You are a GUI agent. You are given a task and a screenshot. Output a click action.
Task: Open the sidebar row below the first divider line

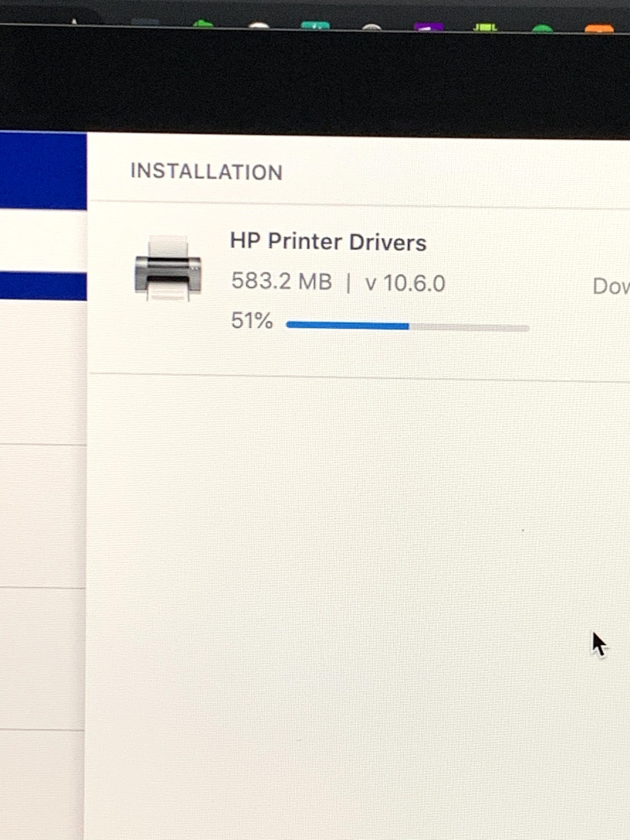[x=43, y=516]
